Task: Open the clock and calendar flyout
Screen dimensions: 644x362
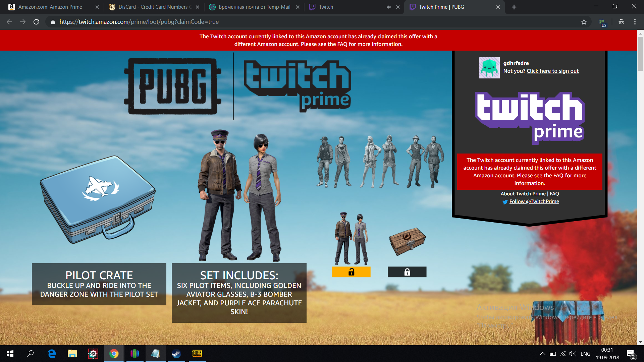Action: tap(607, 354)
